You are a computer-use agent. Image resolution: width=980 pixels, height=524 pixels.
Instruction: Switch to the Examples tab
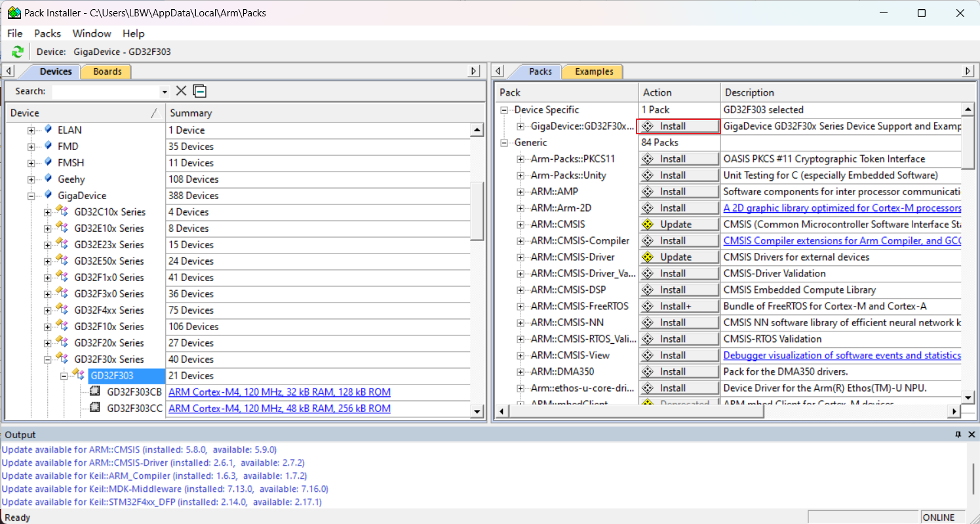click(594, 71)
